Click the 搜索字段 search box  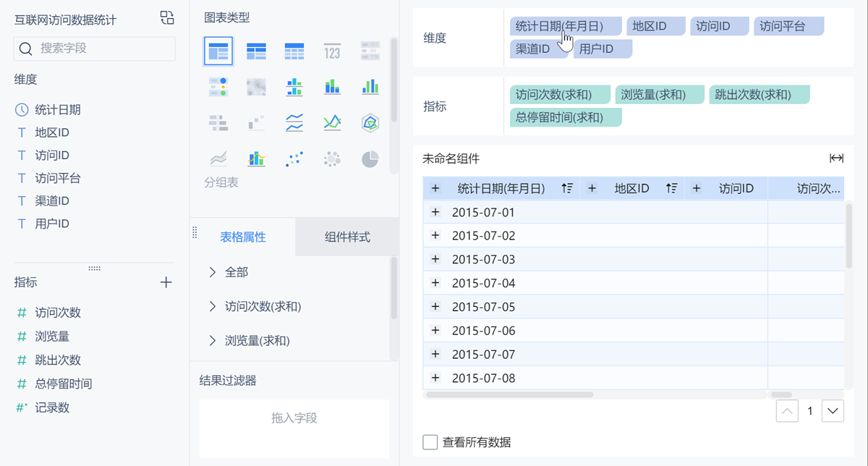95,48
